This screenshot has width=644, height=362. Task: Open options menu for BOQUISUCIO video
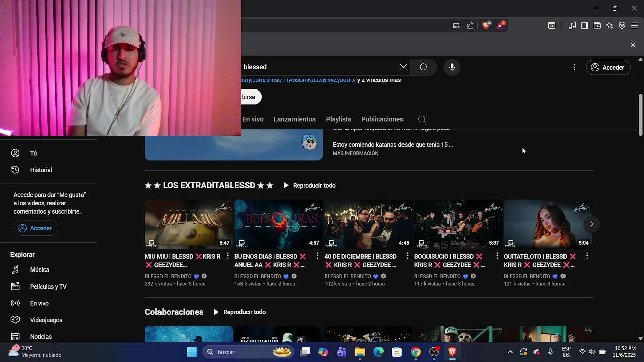coord(497,256)
